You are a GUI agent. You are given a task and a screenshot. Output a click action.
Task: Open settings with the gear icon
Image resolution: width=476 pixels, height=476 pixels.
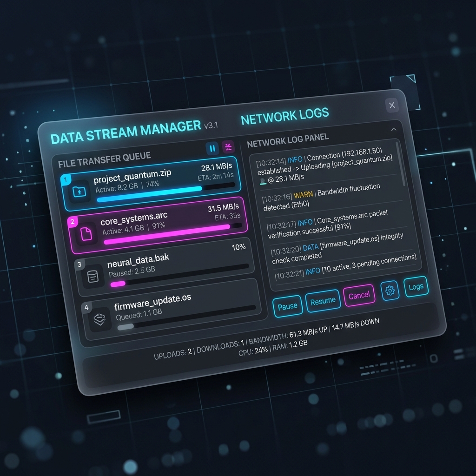(x=390, y=291)
